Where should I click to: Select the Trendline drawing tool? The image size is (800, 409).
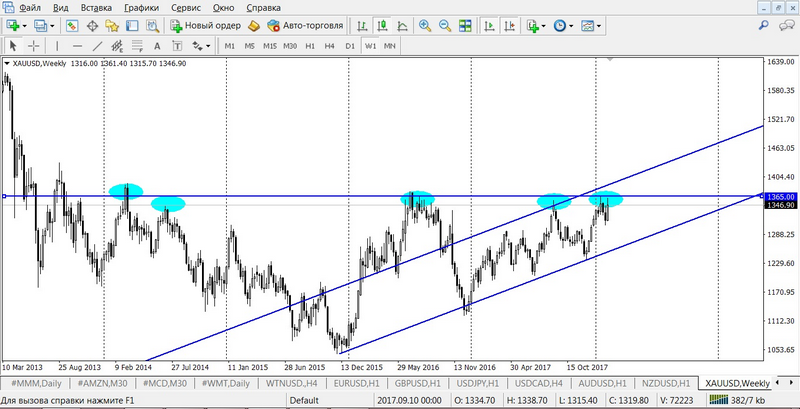coord(98,45)
